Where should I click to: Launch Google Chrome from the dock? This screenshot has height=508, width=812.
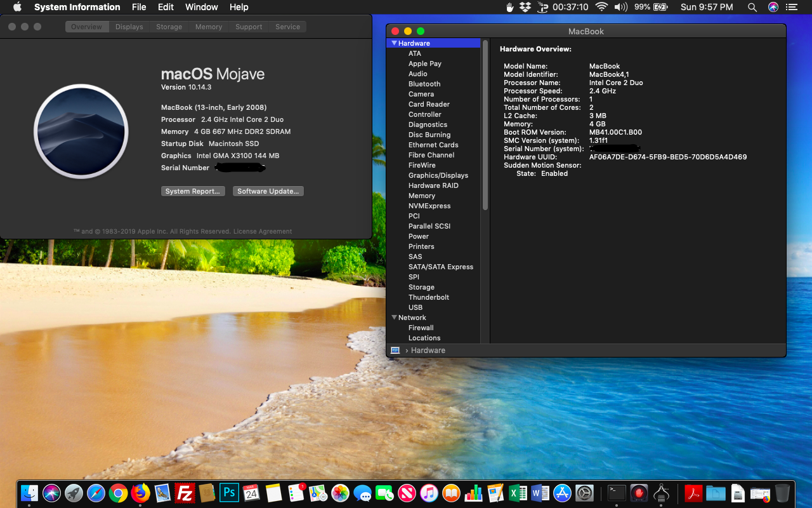(118, 493)
